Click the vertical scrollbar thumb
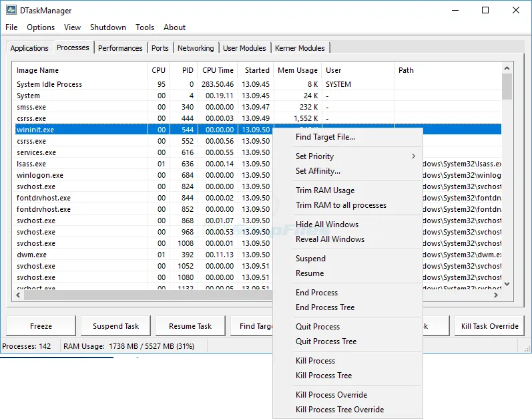Viewport: 532px width, 419px height. 507,87
